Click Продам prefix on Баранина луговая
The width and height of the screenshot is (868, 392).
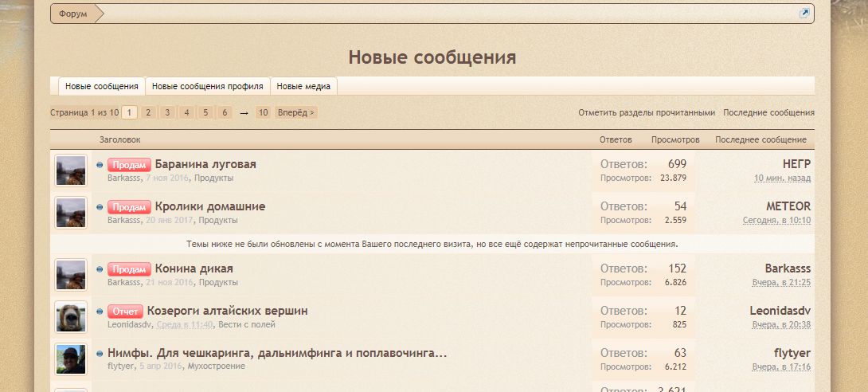(x=129, y=165)
